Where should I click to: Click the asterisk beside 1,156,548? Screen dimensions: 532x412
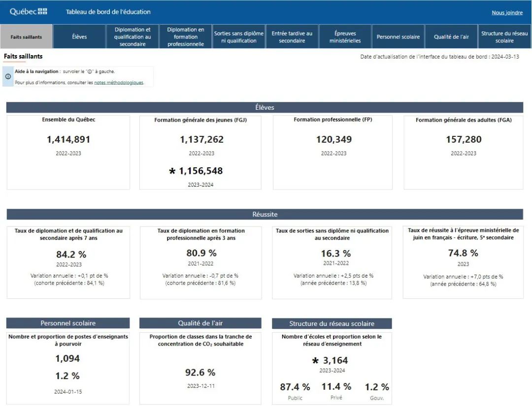(x=172, y=171)
